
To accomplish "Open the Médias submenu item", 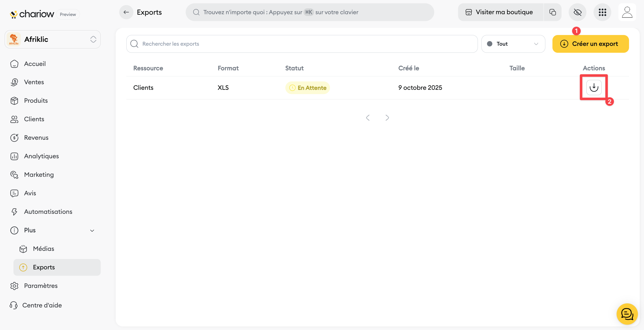I will [43, 249].
